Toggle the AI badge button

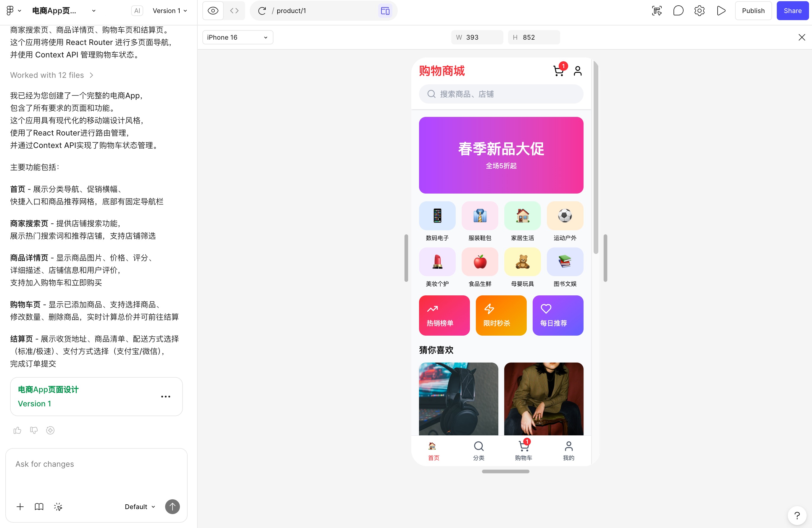click(137, 11)
